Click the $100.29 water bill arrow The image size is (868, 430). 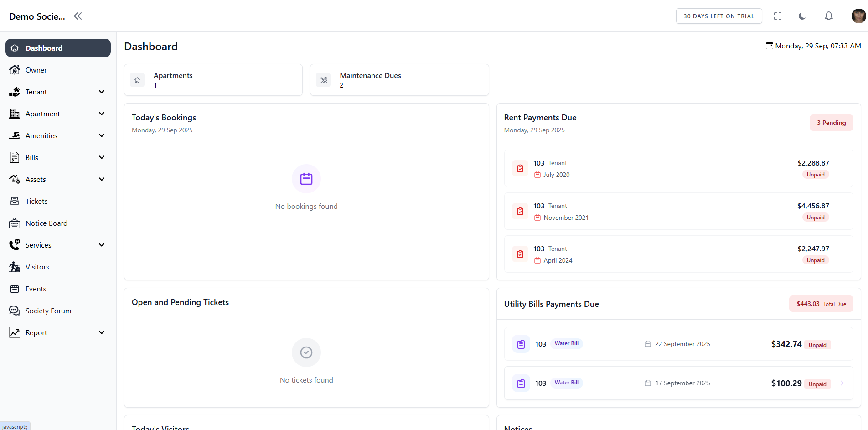842,383
